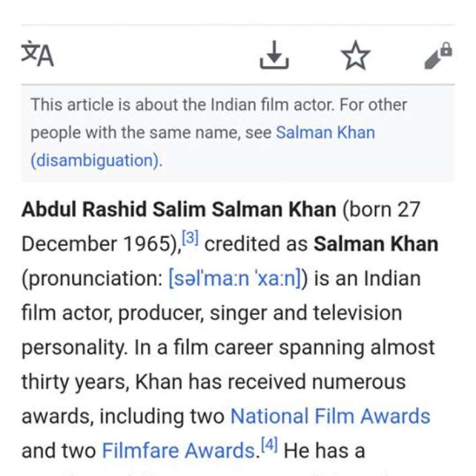The width and height of the screenshot is (476, 476).
Task: Open the article language selector icon
Action: click(38, 54)
